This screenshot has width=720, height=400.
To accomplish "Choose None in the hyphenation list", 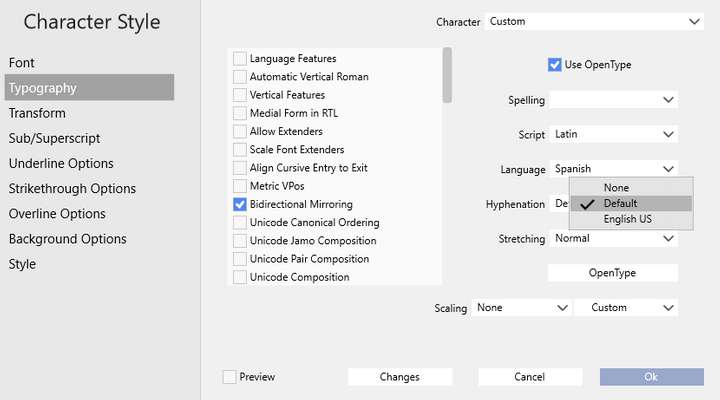I will (616, 187).
